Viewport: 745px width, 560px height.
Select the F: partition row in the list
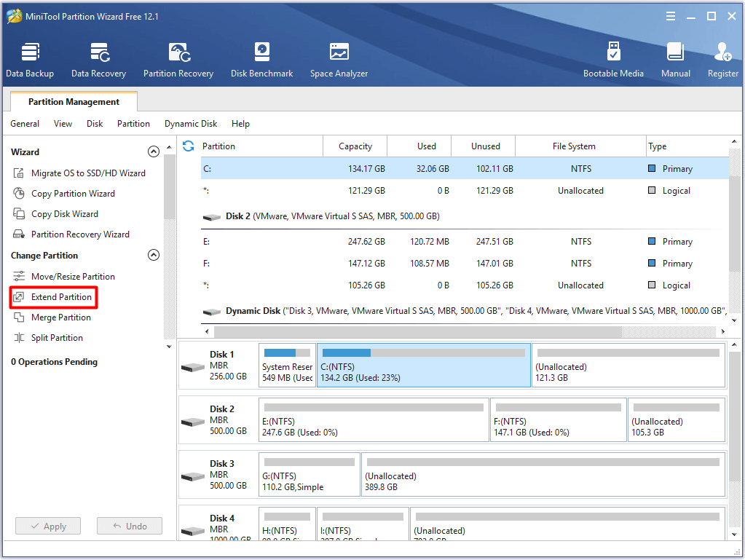pyautogui.click(x=465, y=263)
